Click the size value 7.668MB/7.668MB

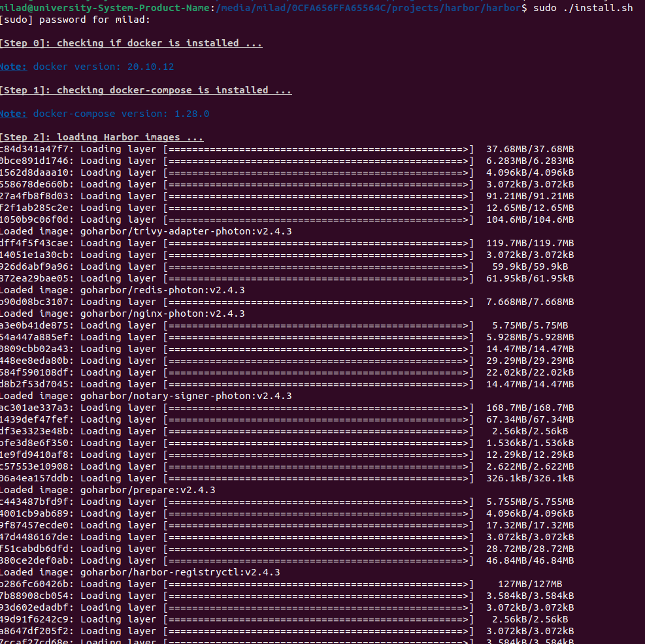click(x=530, y=302)
